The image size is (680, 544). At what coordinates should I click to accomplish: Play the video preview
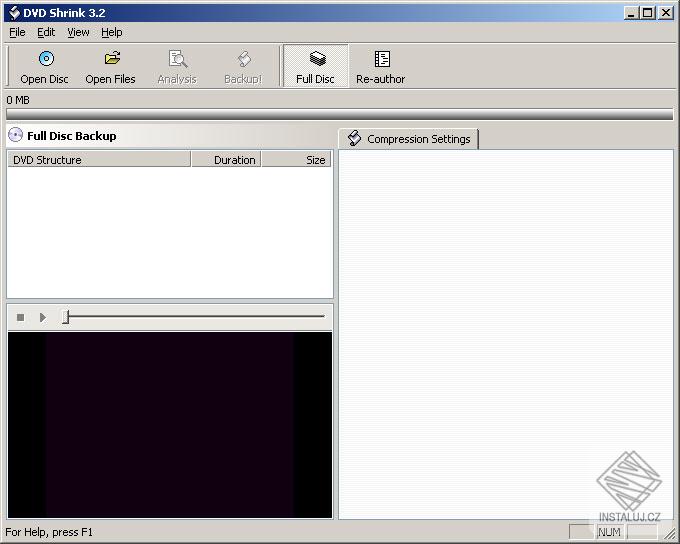pyautogui.click(x=42, y=318)
